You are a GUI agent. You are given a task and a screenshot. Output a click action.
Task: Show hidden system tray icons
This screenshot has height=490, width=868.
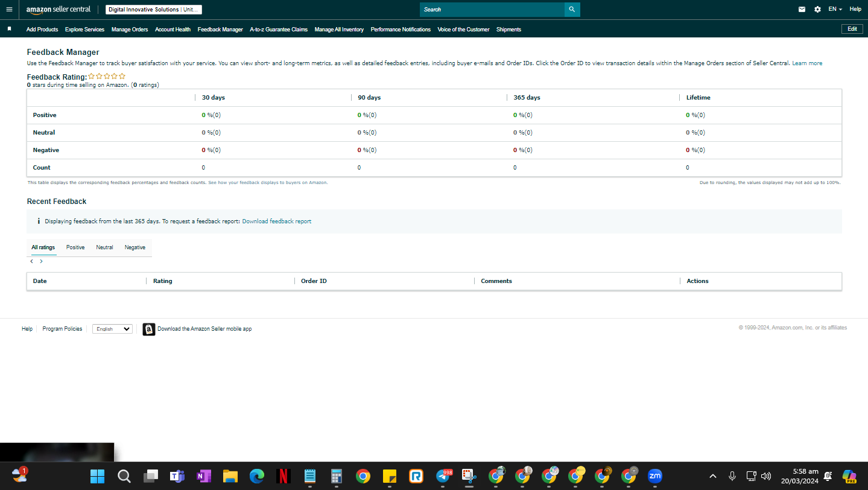point(712,476)
